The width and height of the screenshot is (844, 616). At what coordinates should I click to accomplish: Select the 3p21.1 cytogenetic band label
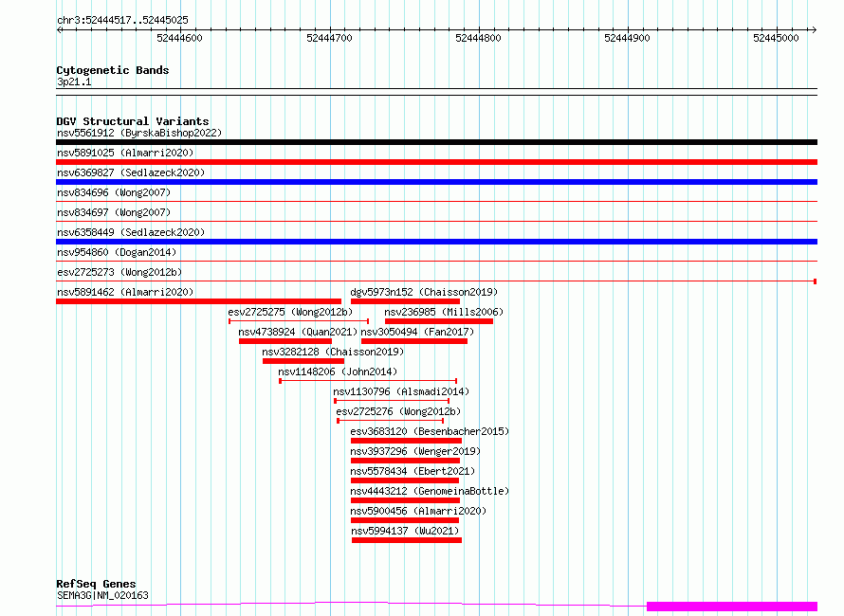(x=74, y=82)
